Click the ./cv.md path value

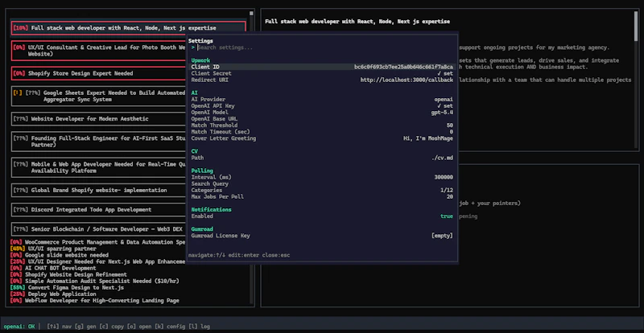[442, 158]
